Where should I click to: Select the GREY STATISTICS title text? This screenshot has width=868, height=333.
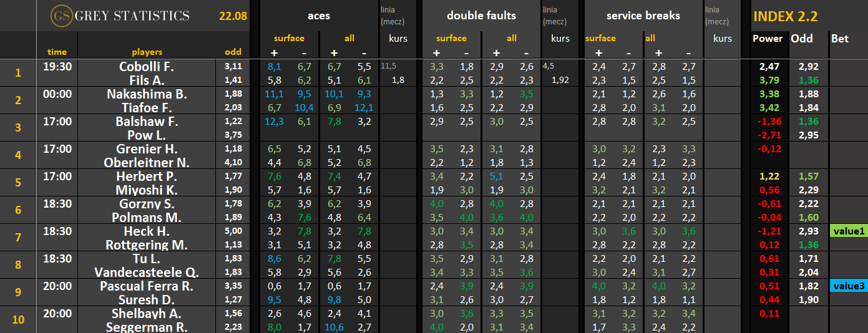pos(131,16)
